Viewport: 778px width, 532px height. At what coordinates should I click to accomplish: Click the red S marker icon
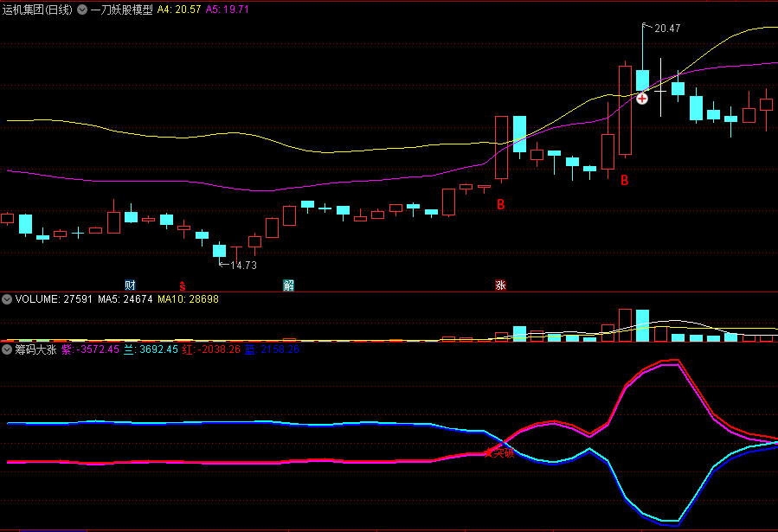click(182, 286)
